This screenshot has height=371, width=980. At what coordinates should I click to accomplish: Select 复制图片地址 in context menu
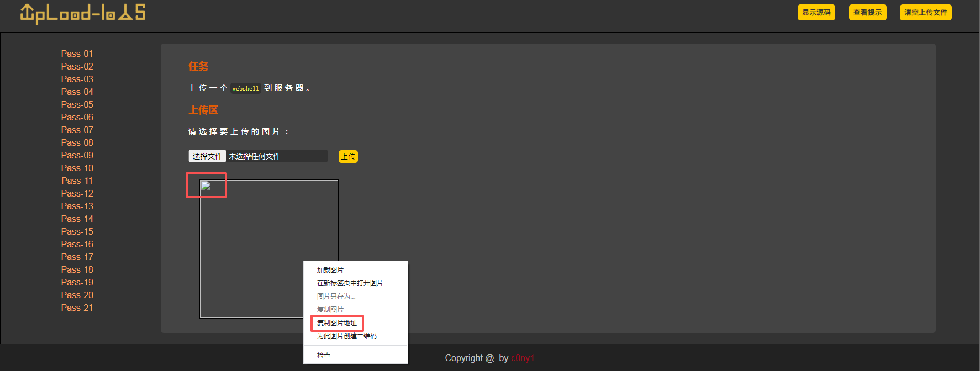pos(337,323)
